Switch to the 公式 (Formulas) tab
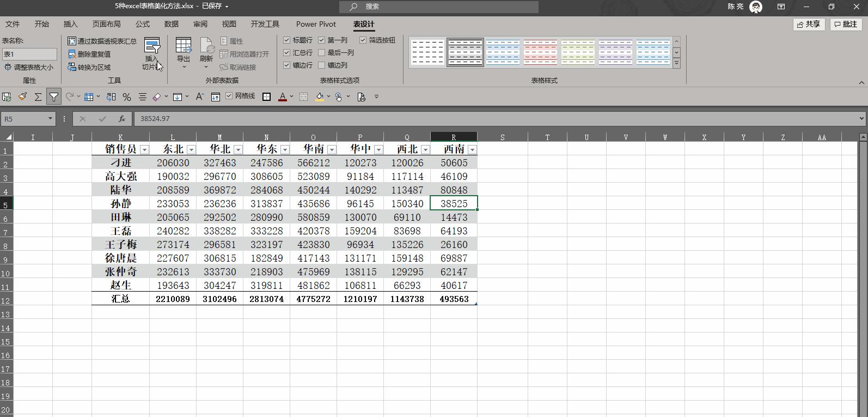The height and width of the screenshot is (417, 868). pyautogui.click(x=143, y=24)
